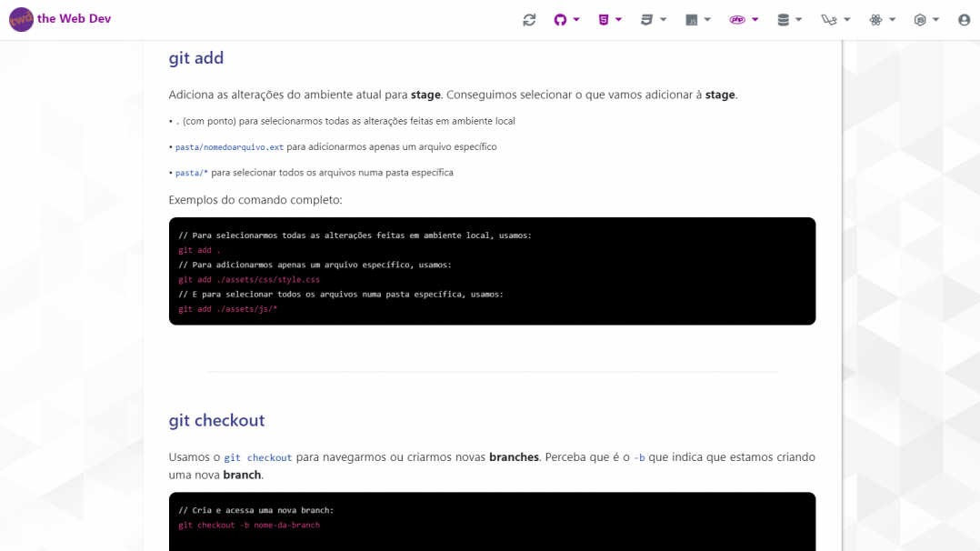Screen dimensions: 980x551
Task: Click the git checkout inline code link
Action: tap(257, 457)
